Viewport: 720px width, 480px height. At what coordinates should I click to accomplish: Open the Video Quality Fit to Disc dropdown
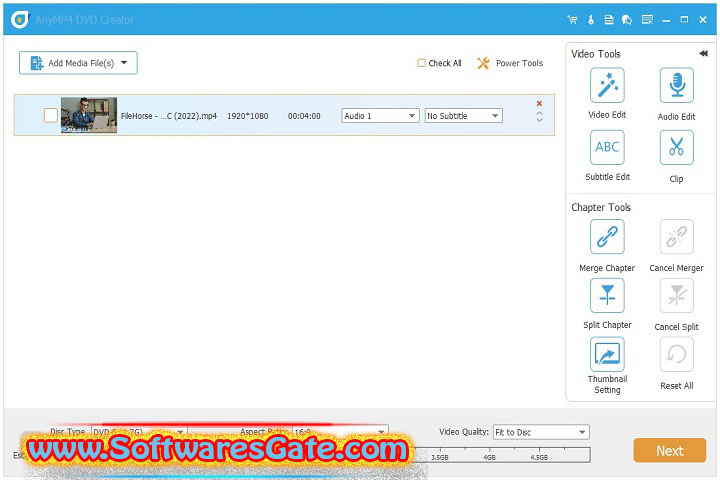pos(541,432)
